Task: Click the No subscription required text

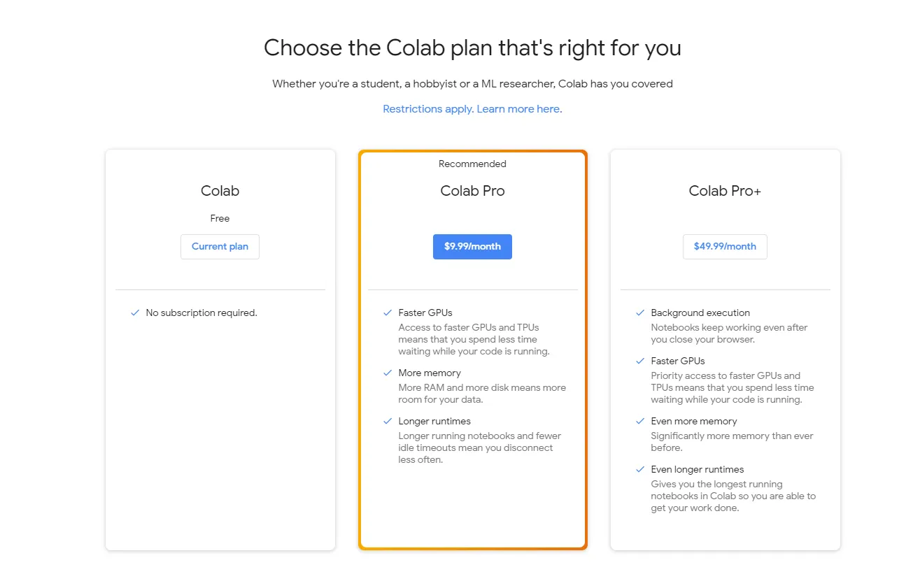Action: coord(201,313)
